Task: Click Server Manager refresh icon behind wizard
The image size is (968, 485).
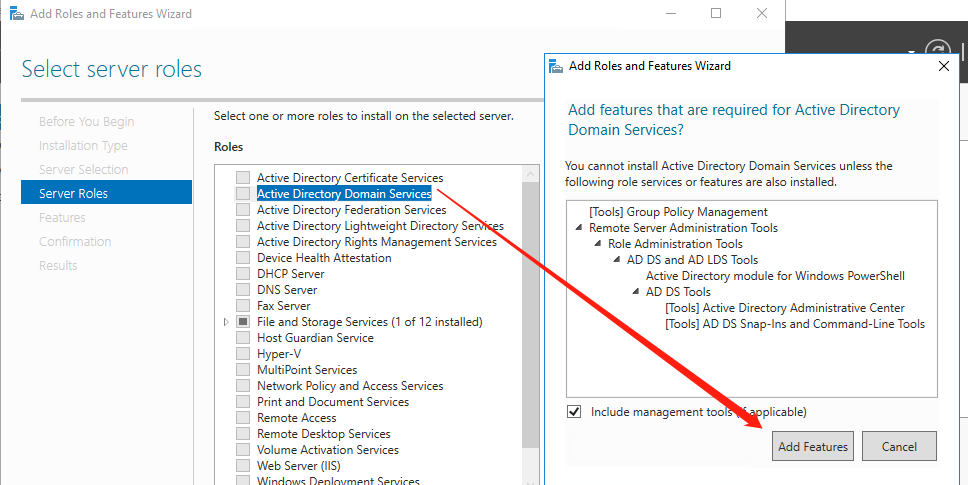Action: 938,51
